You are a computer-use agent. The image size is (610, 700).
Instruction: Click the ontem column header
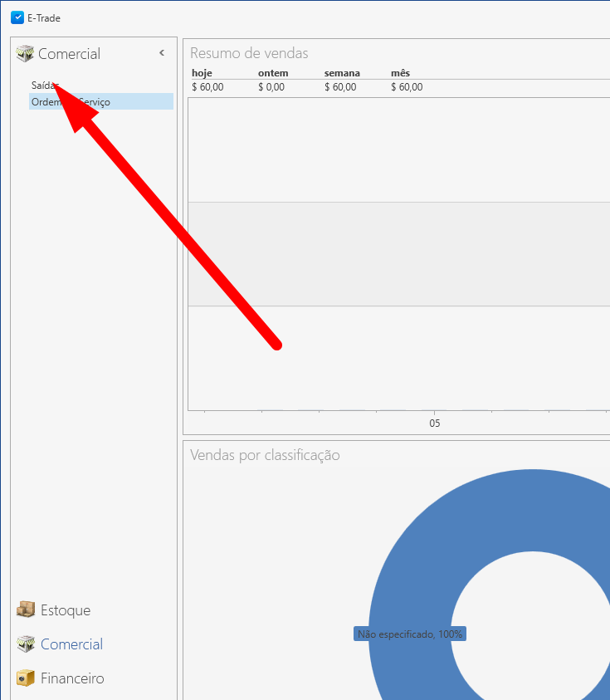tap(273, 73)
